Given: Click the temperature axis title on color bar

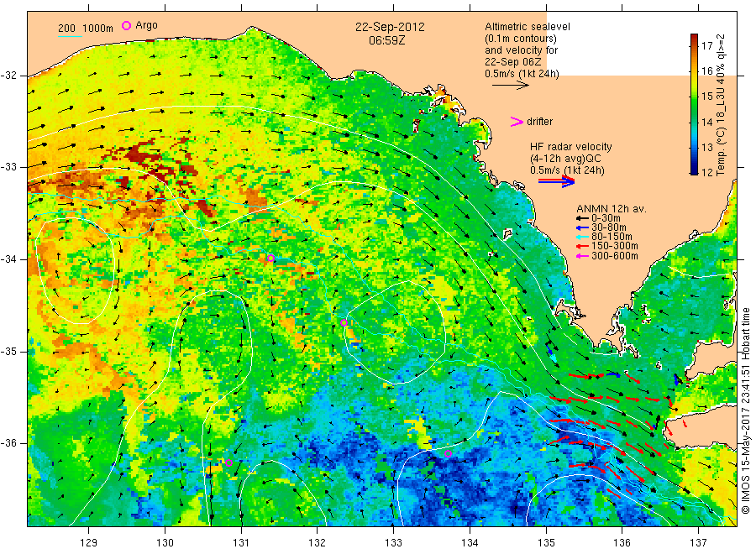Looking at the screenshot, I should (721, 105).
